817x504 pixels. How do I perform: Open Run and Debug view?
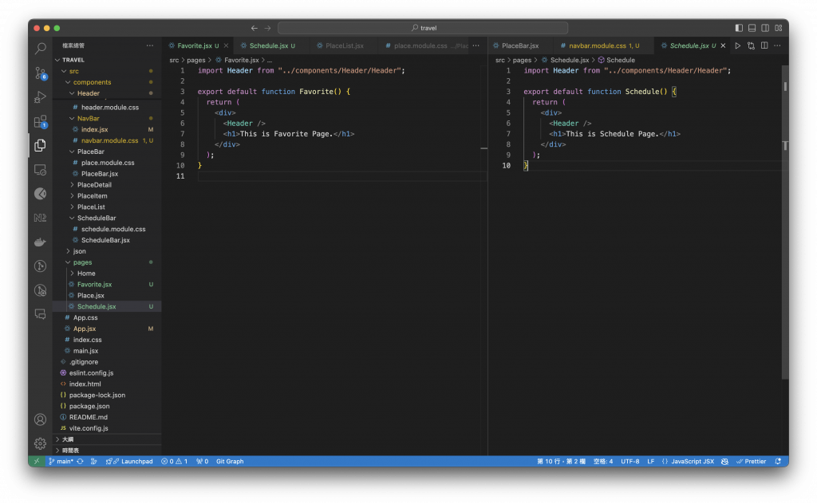40,96
